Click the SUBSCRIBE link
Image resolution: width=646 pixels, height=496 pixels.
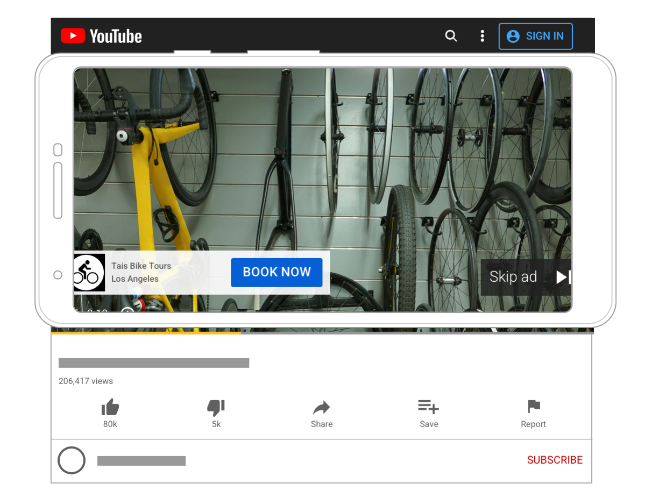(555, 460)
